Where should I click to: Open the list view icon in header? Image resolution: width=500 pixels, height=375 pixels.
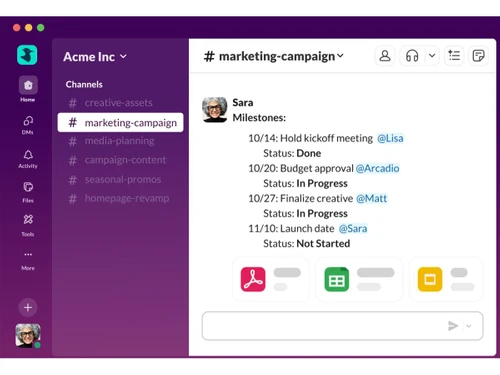(454, 56)
